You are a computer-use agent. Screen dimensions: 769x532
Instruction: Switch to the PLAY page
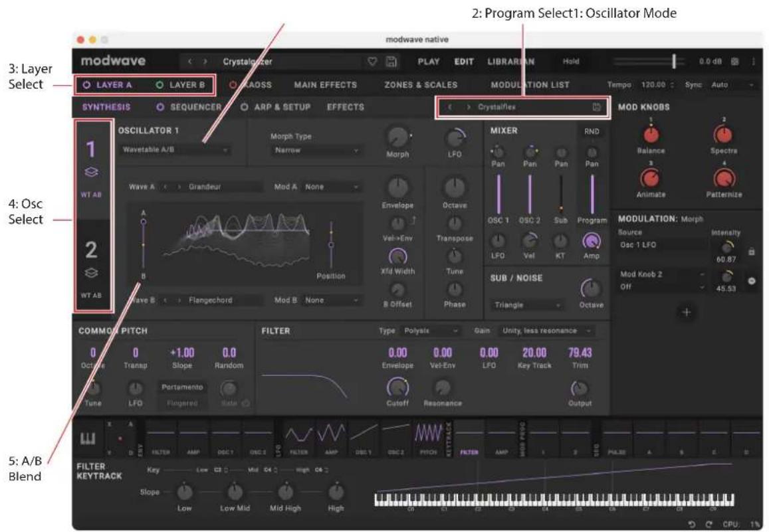click(x=428, y=62)
